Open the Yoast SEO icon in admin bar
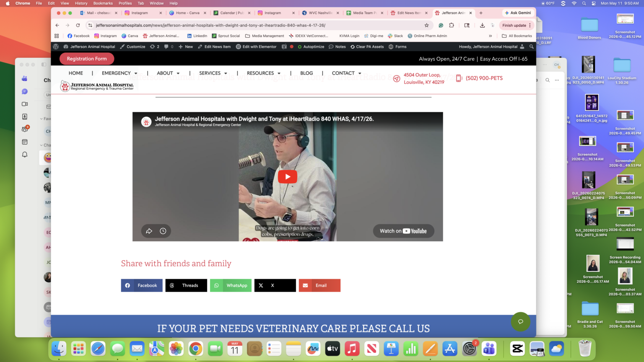The width and height of the screenshot is (644, 362). tap(284, 47)
